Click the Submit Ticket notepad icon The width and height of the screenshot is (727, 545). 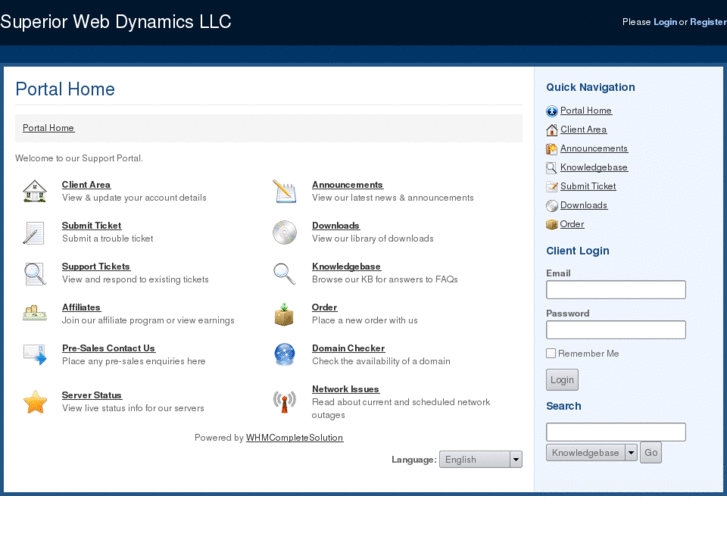[x=34, y=232]
